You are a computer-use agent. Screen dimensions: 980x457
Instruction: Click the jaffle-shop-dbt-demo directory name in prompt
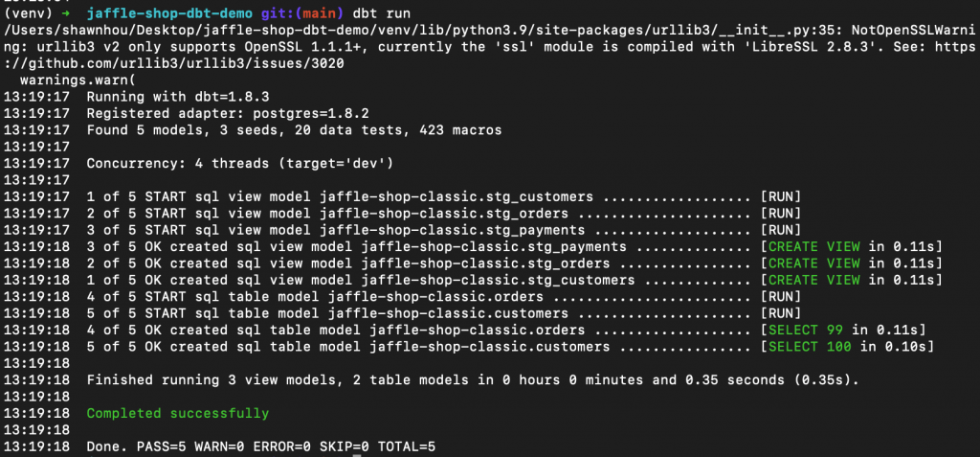(x=169, y=13)
